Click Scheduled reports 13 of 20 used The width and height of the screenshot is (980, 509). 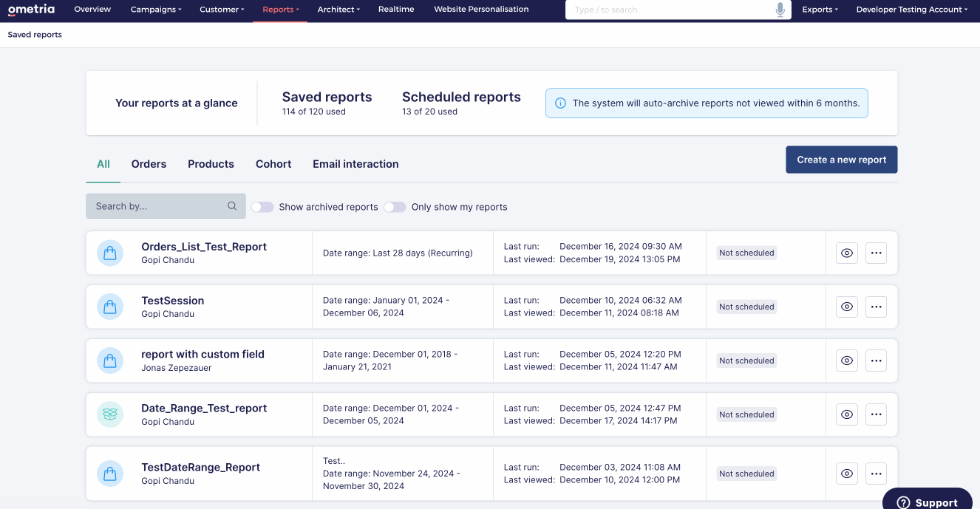pos(461,103)
